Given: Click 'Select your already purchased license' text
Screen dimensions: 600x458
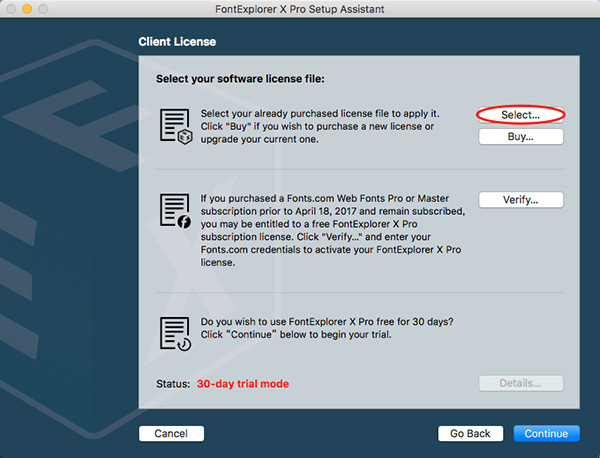Looking at the screenshot, I should pos(320,126).
